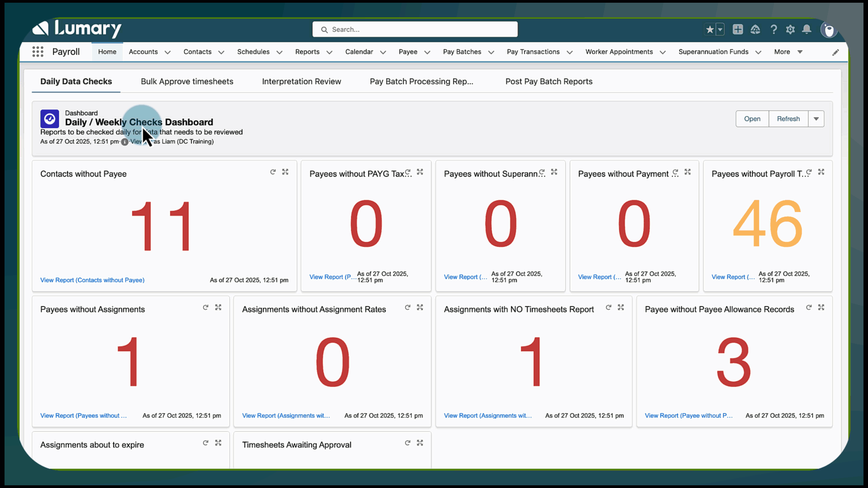Open the user profile avatar
868x488 pixels.
pos(829,30)
